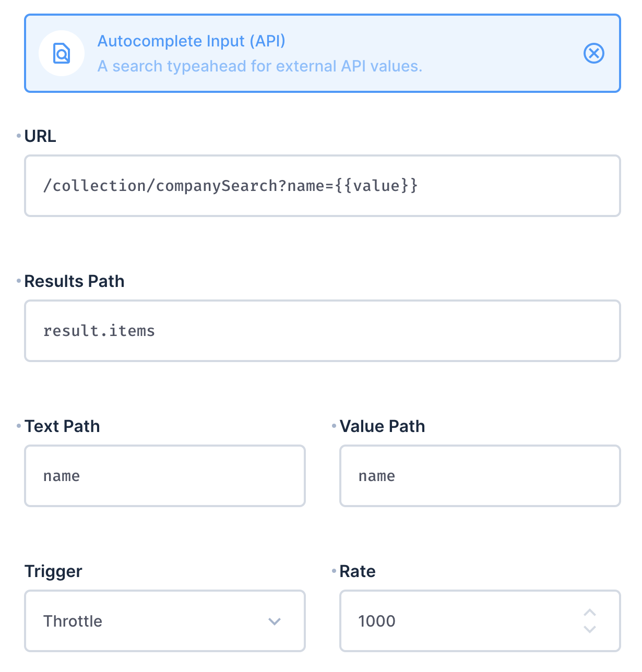642x672 pixels.
Task: Open the Trigger dropdown showing Throttle
Action: 164,621
